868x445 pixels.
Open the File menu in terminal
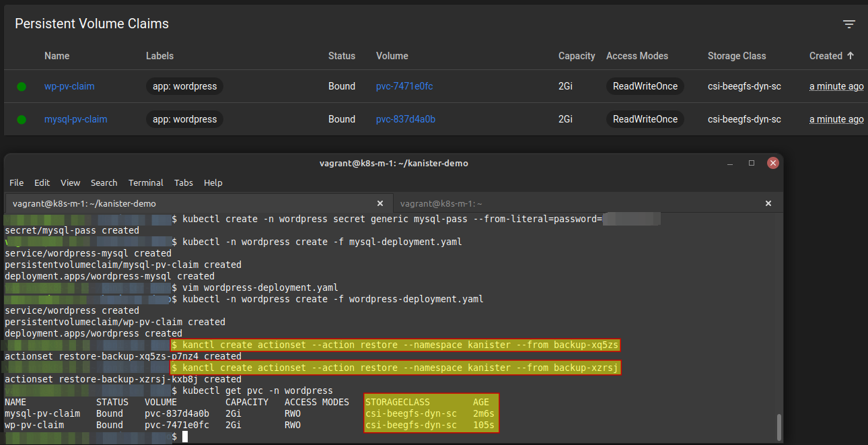[x=16, y=182]
